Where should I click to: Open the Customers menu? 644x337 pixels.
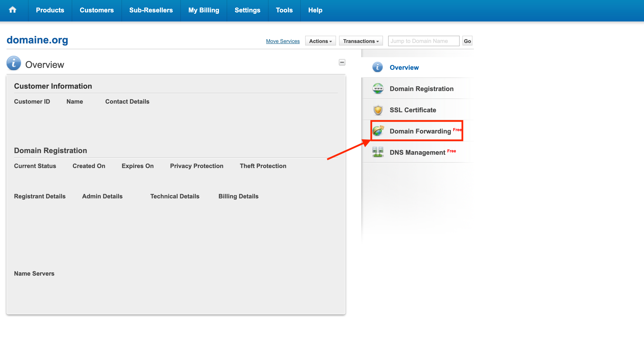coord(97,10)
